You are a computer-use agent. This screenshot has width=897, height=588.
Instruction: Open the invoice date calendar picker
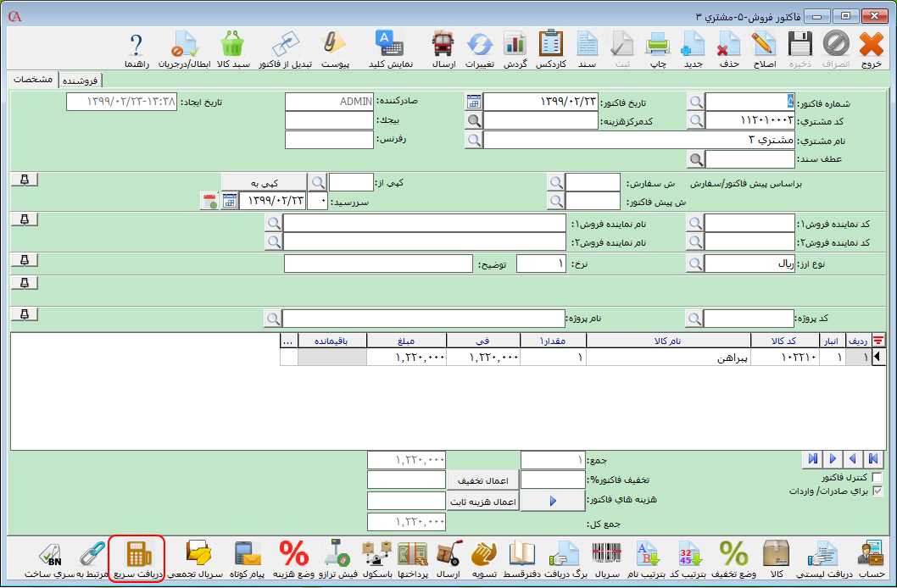[474, 102]
